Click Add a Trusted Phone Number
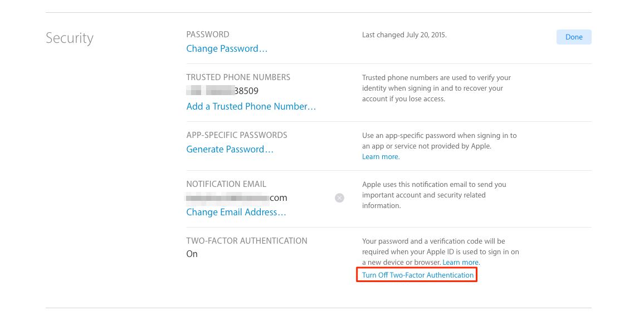The image size is (644, 321). coord(251,107)
